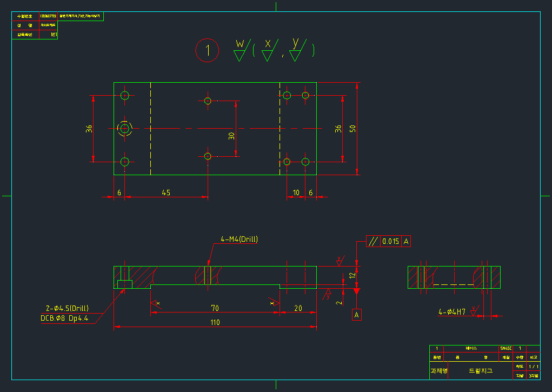
Task: Select the 4-M4(Drill) leader note
Action: click(239, 240)
